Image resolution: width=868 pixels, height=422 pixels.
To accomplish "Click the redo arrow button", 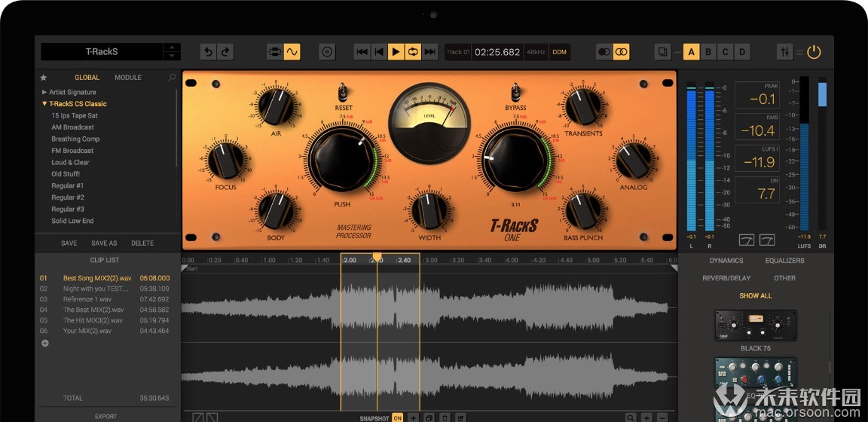I will pyautogui.click(x=225, y=52).
